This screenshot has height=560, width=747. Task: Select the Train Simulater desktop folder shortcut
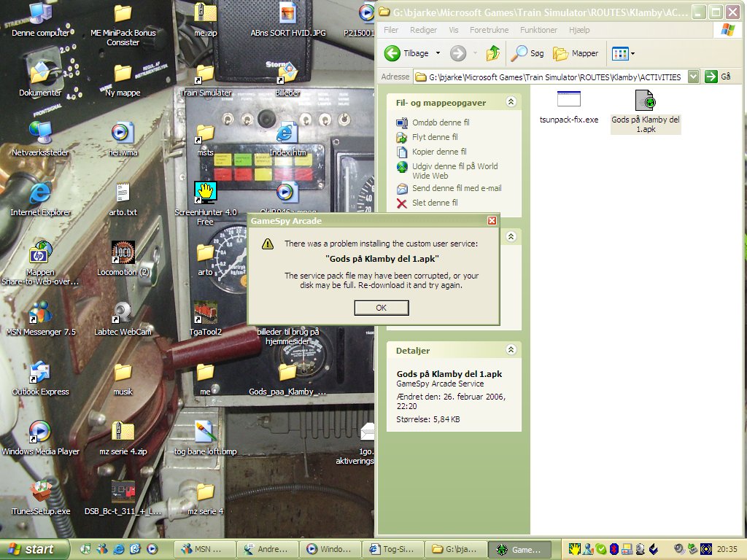[x=205, y=79]
